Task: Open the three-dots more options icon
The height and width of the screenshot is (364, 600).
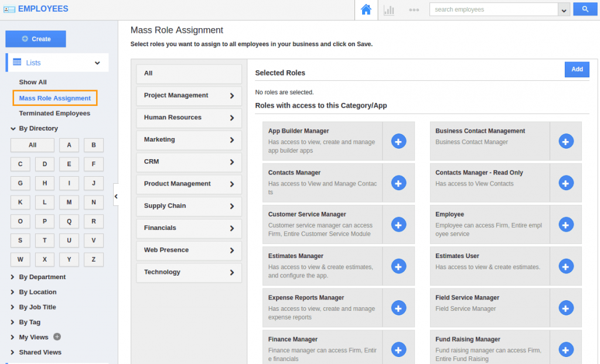Action: click(x=414, y=10)
